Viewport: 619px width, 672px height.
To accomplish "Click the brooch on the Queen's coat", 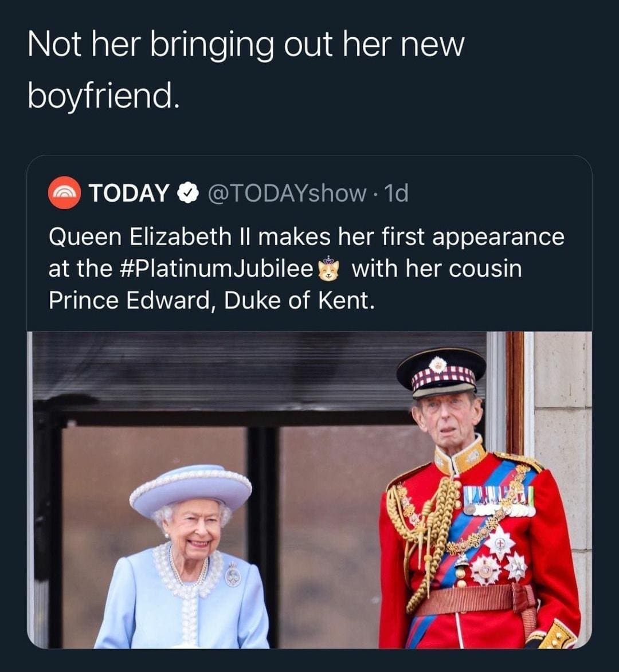I will (232, 574).
